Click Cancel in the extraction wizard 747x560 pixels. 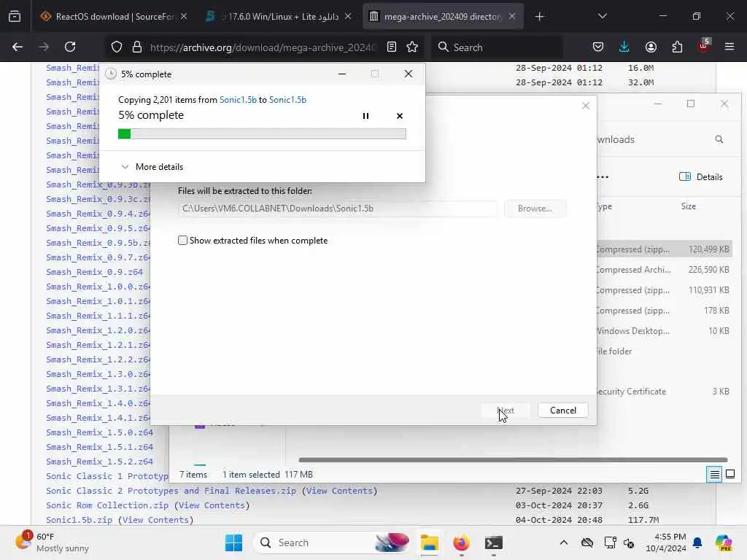(x=562, y=411)
